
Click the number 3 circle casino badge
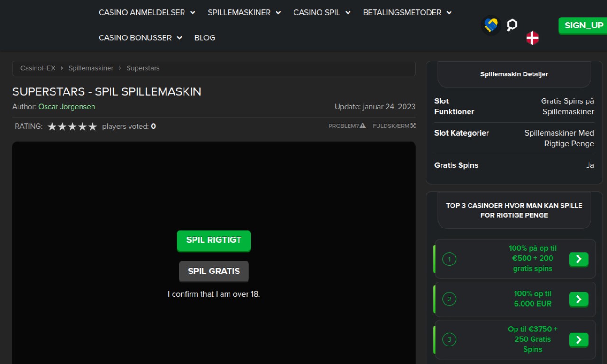(x=449, y=339)
